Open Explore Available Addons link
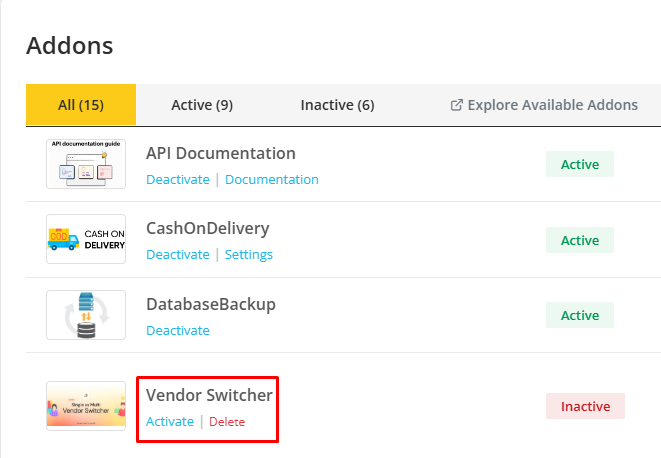661x458 pixels. click(552, 105)
